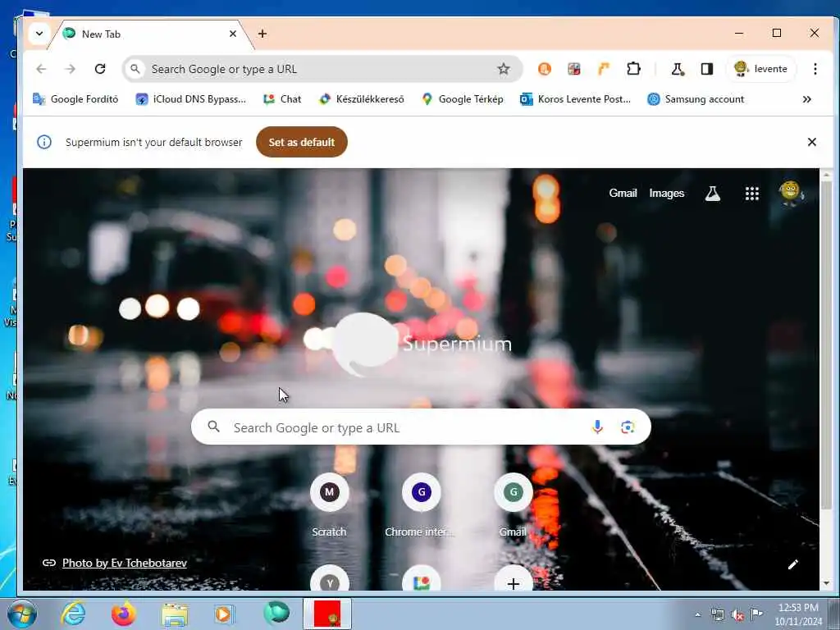This screenshot has height=630, width=840.
Task: Bookmark this page with the star icon
Action: pyautogui.click(x=504, y=69)
